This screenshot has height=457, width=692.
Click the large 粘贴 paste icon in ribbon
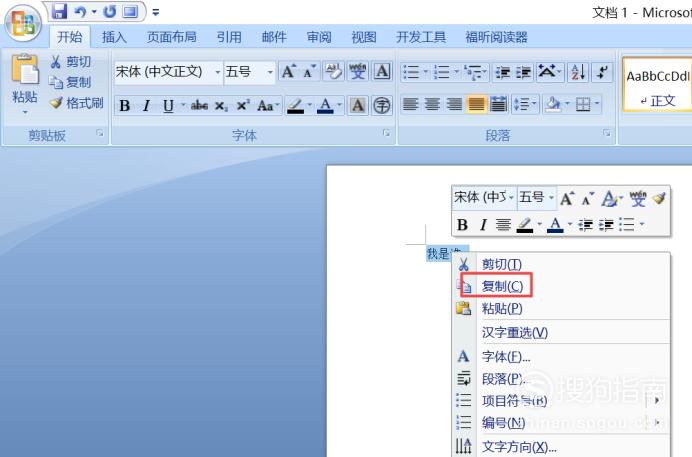pos(25,69)
